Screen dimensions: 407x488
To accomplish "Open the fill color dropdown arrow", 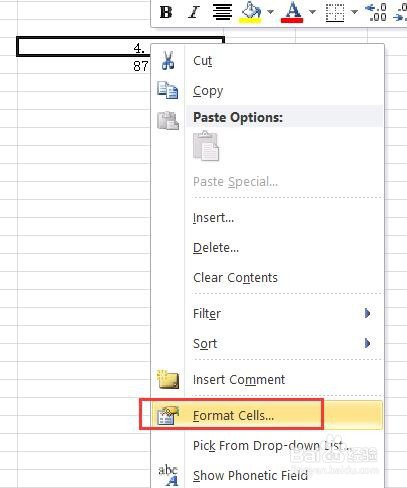I will (270, 12).
